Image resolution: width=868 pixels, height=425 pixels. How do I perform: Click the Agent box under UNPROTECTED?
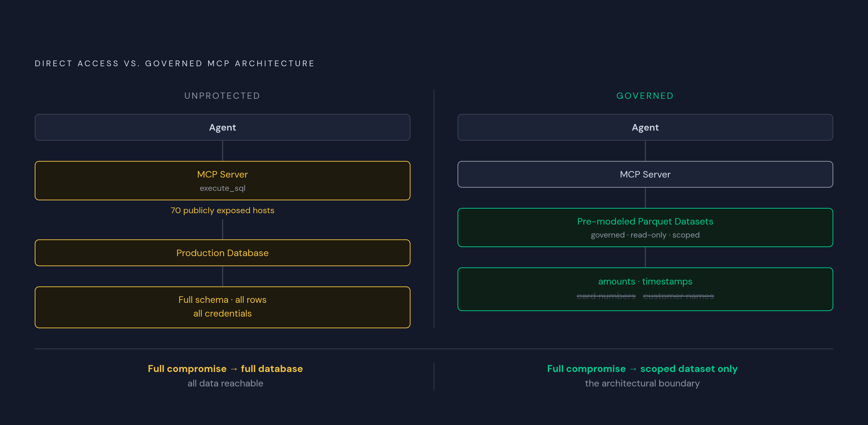click(222, 127)
